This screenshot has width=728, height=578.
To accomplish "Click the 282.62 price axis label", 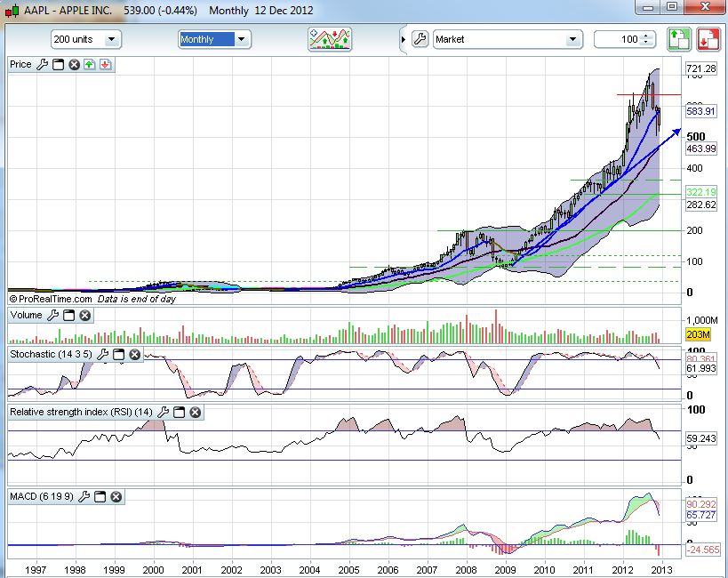I will [x=701, y=205].
